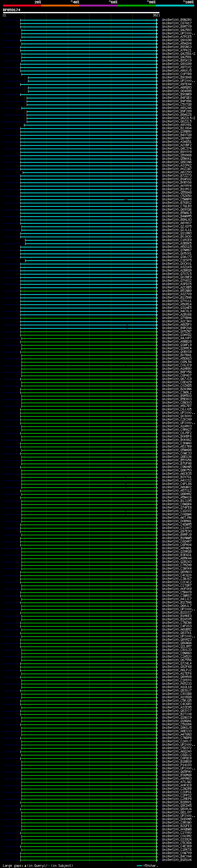Click the UniRef100_Q42581-2 label

[x=179, y=54]
